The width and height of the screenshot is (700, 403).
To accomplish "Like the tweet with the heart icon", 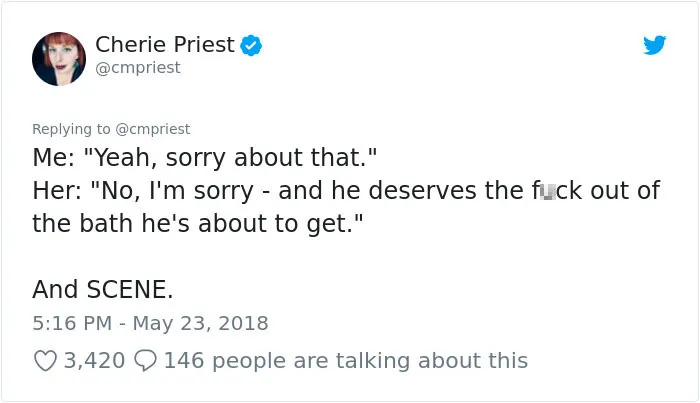I will click(x=46, y=361).
